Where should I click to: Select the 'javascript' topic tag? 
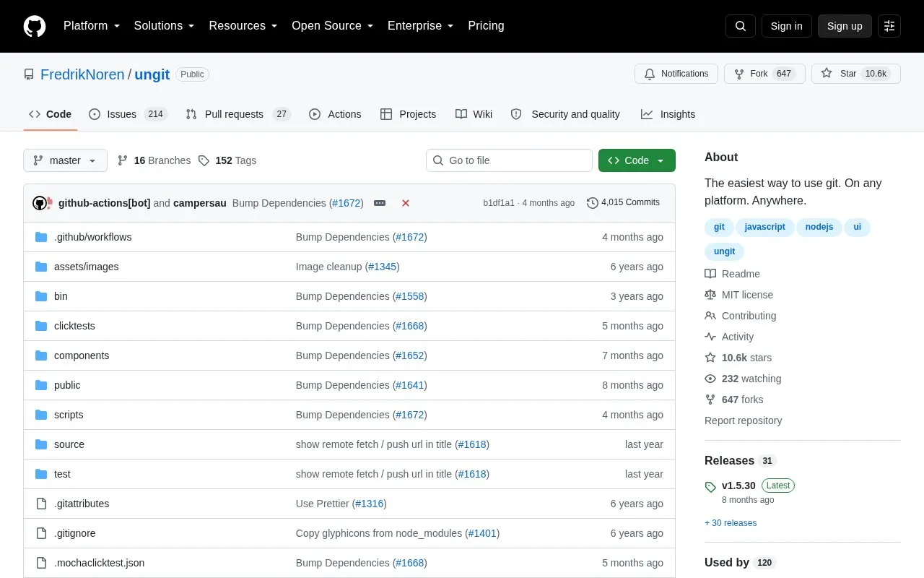765,227
